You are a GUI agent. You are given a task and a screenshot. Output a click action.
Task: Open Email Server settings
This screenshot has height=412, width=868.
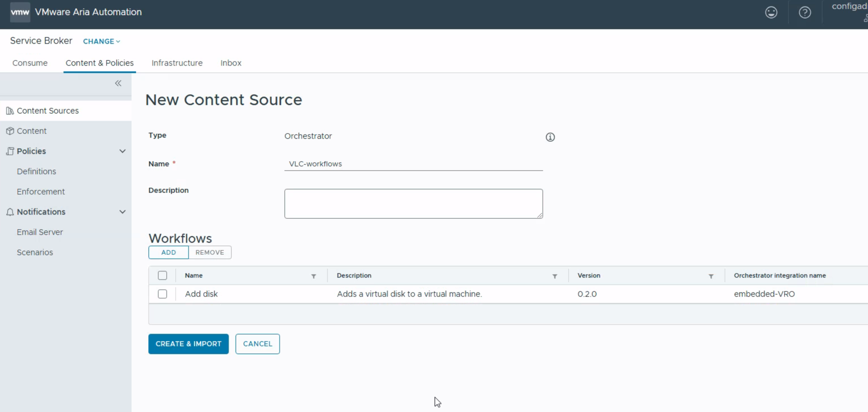40,232
